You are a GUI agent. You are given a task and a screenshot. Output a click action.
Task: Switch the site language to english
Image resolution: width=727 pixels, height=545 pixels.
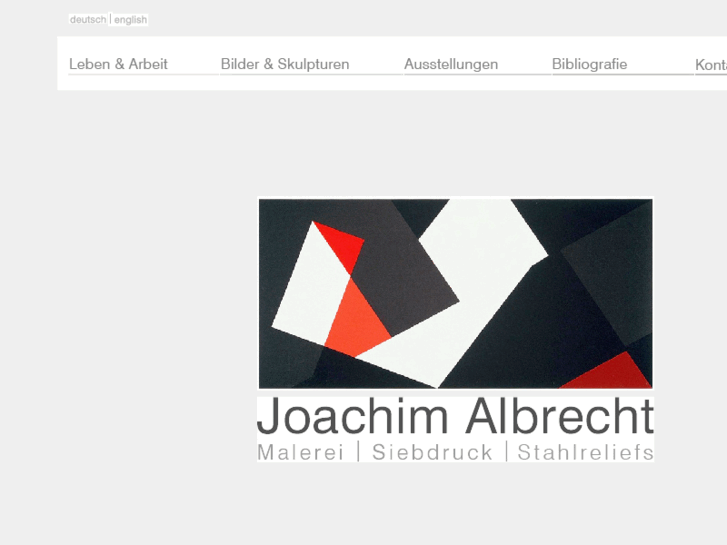pyautogui.click(x=130, y=20)
